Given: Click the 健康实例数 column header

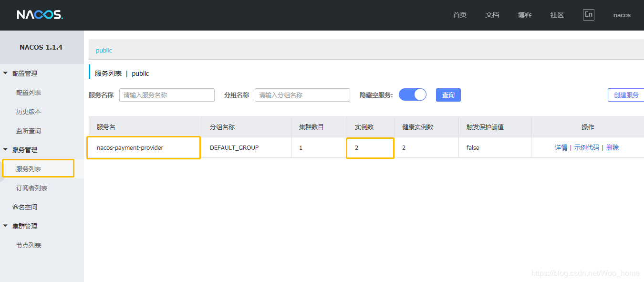Looking at the screenshot, I should click(x=426, y=127).
